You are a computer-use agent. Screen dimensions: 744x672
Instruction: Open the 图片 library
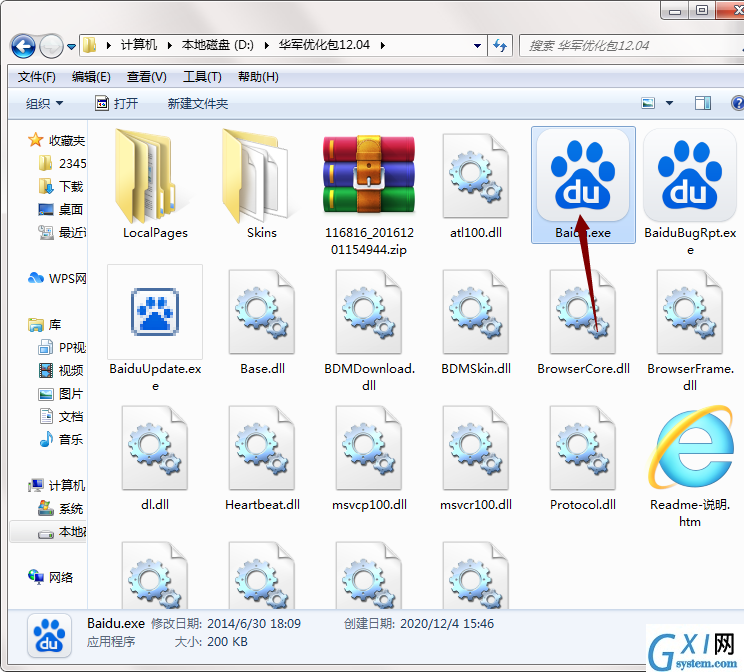pos(62,393)
